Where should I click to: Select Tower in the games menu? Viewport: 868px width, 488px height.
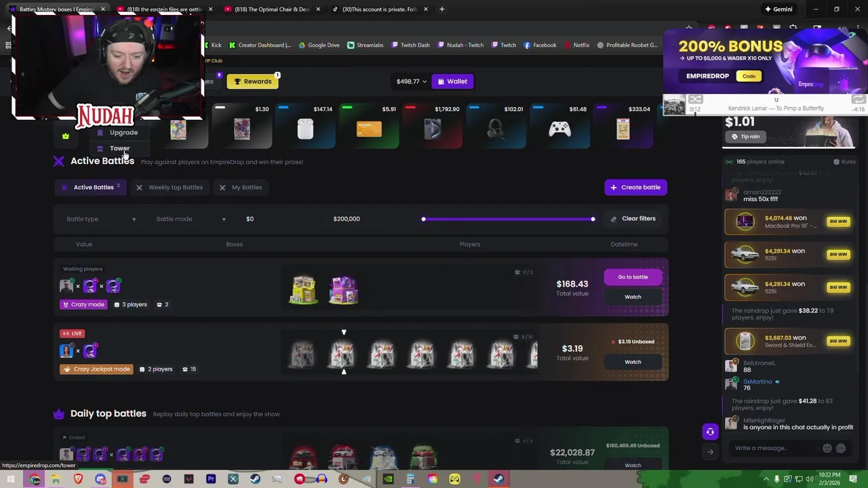coord(119,148)
